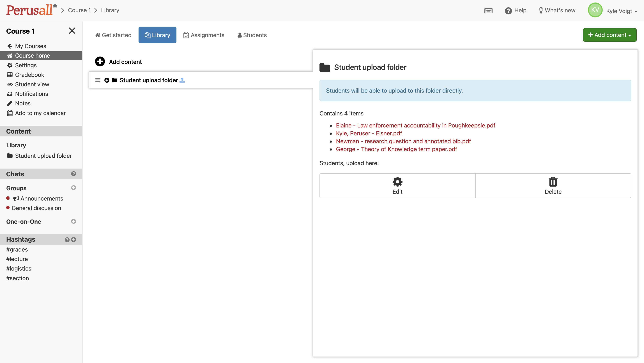Click the black plus Add content icon
The width and height of the screenshot is (644, 363).
100,61
